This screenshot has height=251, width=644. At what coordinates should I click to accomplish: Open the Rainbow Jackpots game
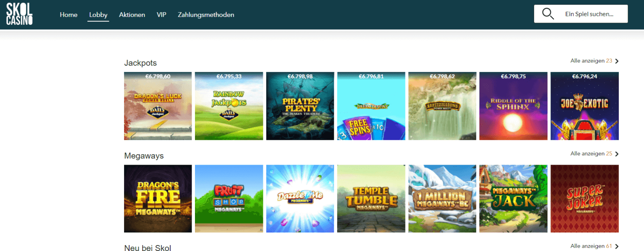pyautogui.click(x=229, y=106)
